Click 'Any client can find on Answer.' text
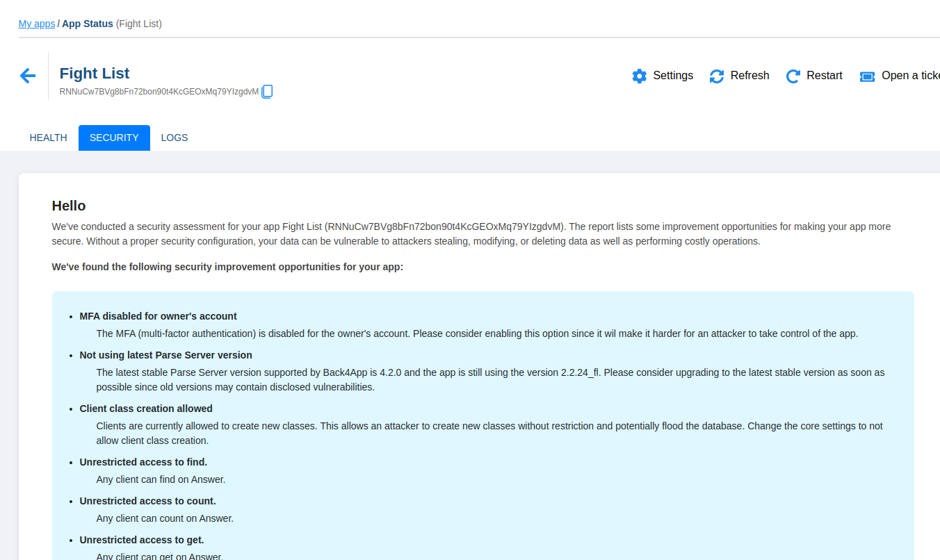Viewport: 940px width, 560px height. pyautogui.click(x=161, y=479)
